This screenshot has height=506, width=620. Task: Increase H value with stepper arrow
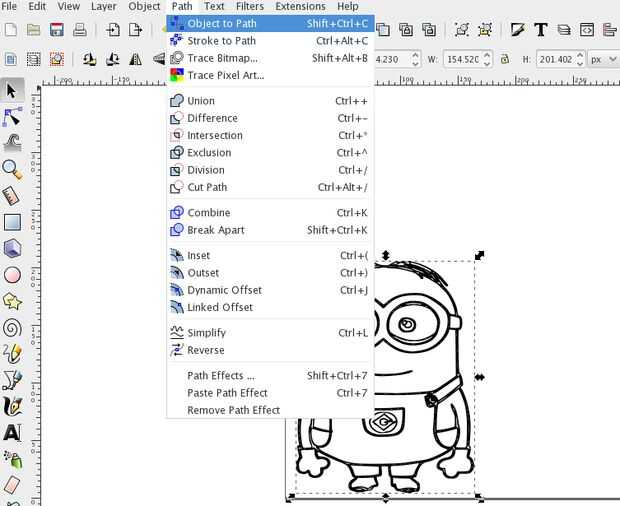coord(580,55)
